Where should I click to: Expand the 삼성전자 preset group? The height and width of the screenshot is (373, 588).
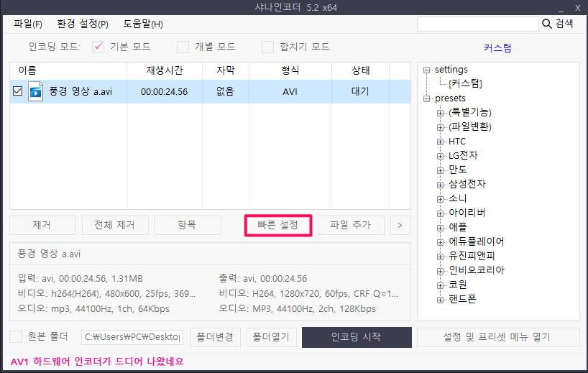(440, 185)
